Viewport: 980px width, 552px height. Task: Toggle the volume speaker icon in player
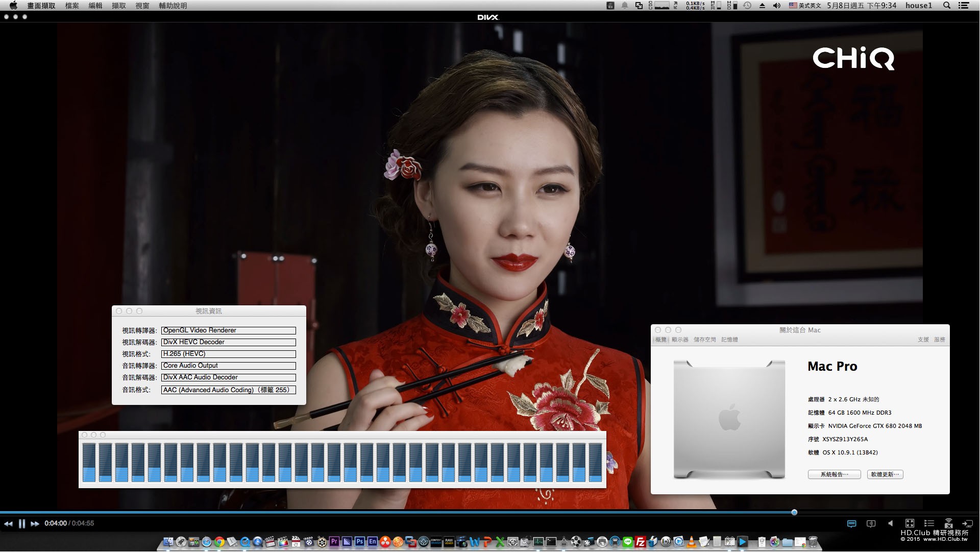pyautogui.click(x=891, y=523)
